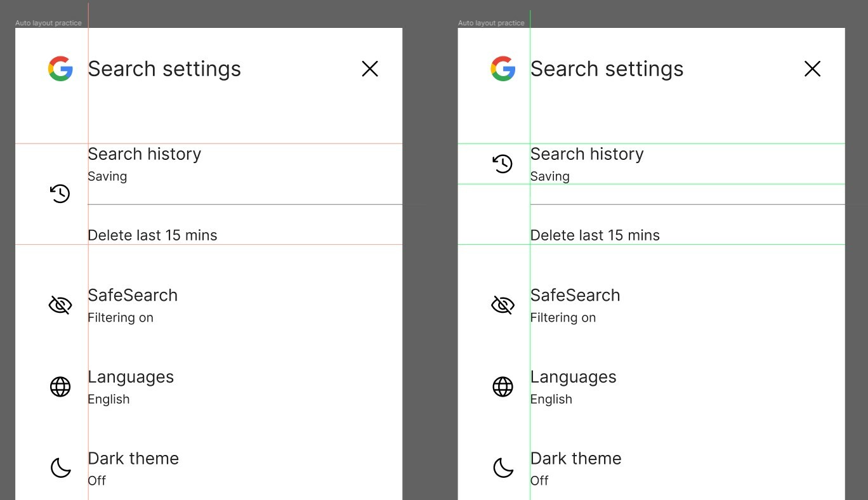Click 'Filtering on' text in right frame
868x500 pixels.
[563, 318]
